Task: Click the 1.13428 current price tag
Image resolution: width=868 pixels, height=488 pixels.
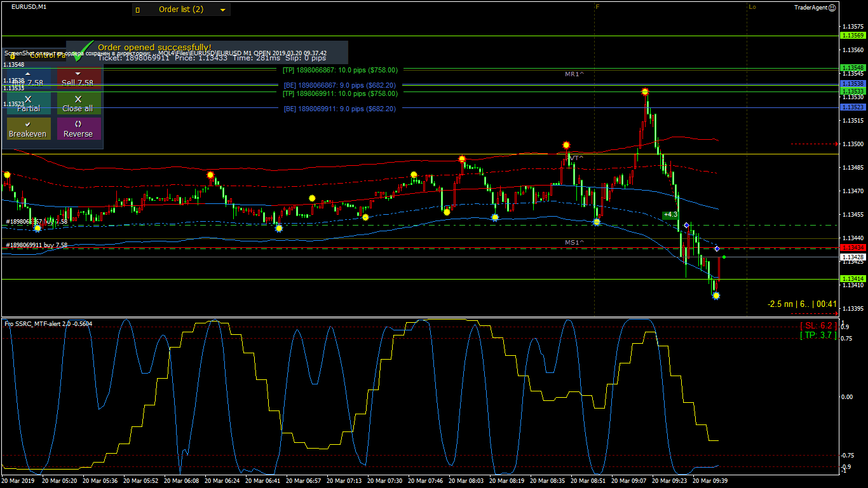Action: (x=853, y=257)
